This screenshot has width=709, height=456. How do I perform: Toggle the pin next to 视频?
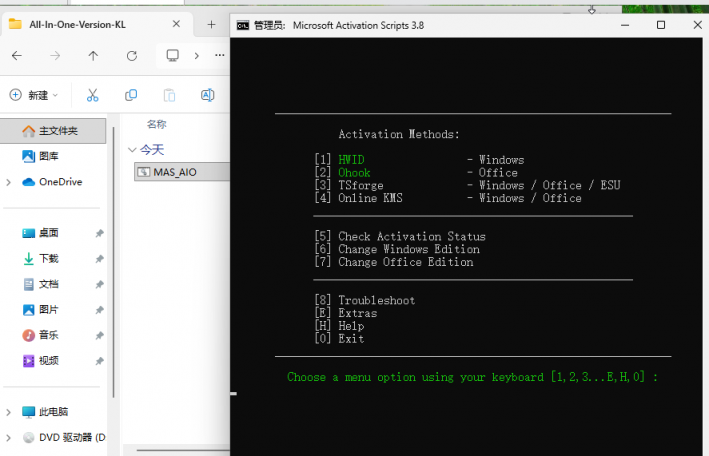pos(99,361)
